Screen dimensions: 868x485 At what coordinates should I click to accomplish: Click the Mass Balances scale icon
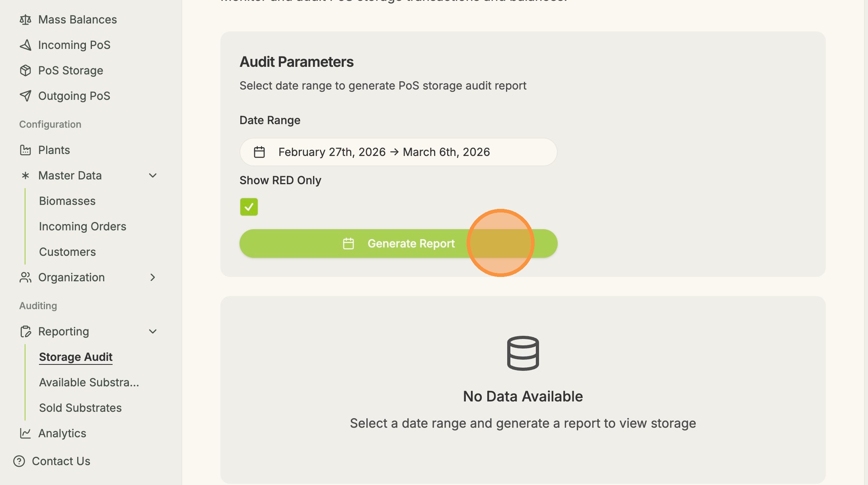[x=25, y=19]
